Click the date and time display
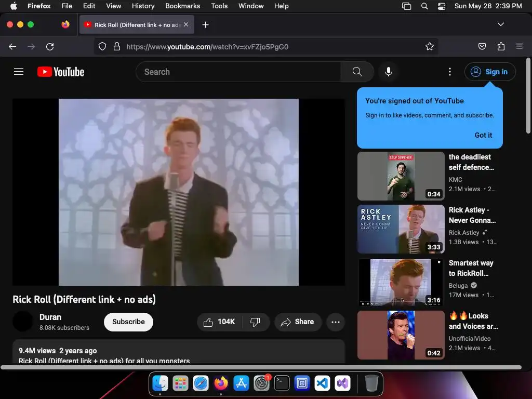 488,6
